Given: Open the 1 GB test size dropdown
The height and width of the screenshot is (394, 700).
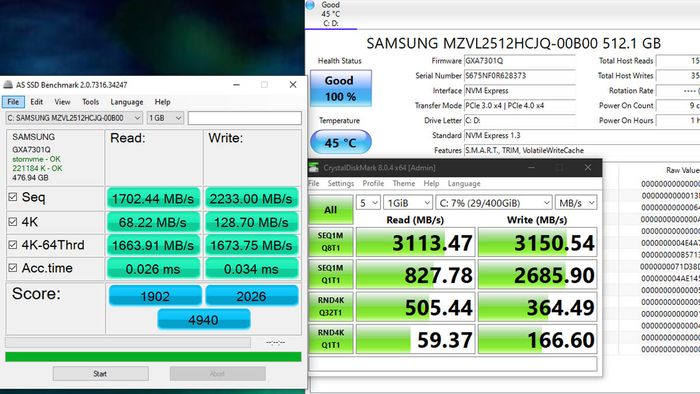Looking at the screenshot, I should 165,118.
